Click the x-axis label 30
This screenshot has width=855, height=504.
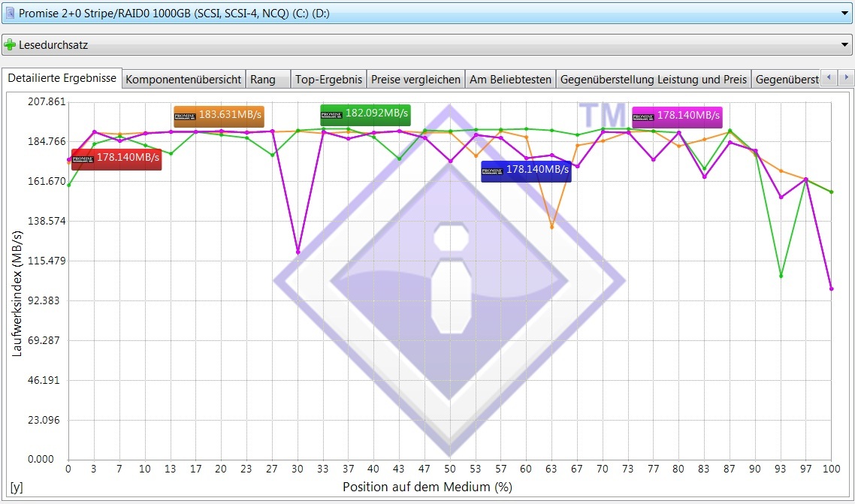298,469
